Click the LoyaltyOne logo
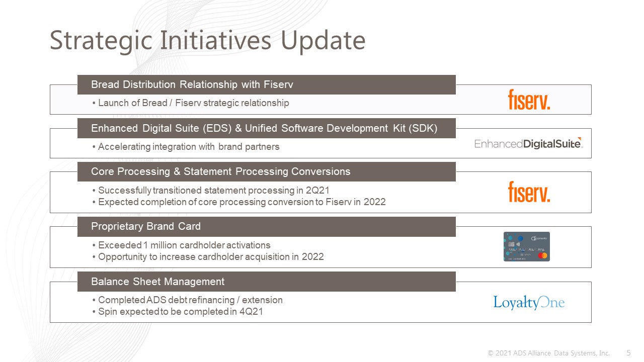This screenshot has width=644, height=362. click(529, 302)
